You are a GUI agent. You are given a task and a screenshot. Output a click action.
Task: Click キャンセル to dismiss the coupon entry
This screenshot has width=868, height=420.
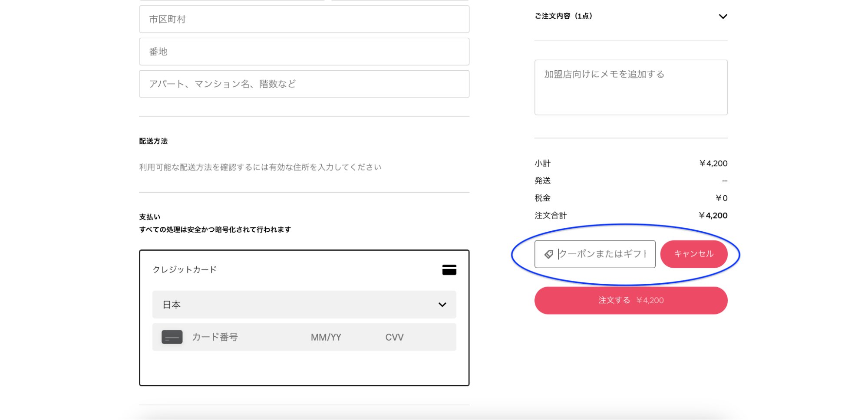[694, 254]
